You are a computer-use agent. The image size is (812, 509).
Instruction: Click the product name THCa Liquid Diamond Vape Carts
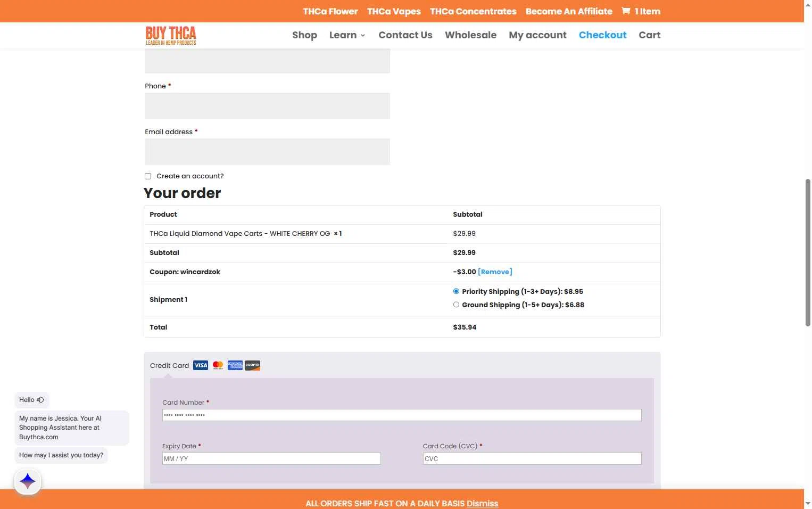click(239, 233)
